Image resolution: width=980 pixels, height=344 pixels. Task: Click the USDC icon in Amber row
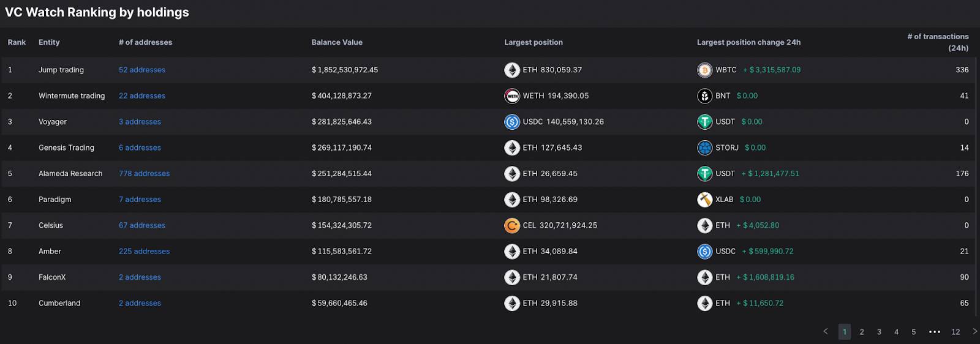[705, 252]
